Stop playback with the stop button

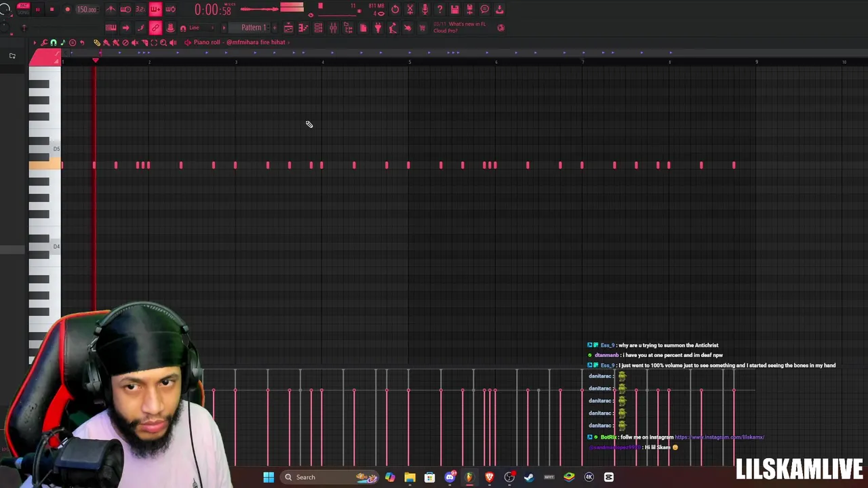coord(52,9)
